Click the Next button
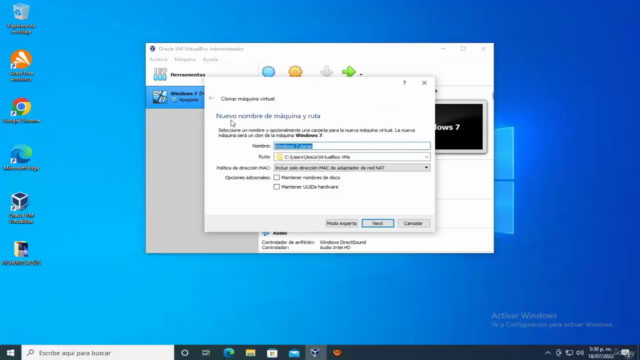Screen dimensions: 640x360 click(x=378, y=223)
